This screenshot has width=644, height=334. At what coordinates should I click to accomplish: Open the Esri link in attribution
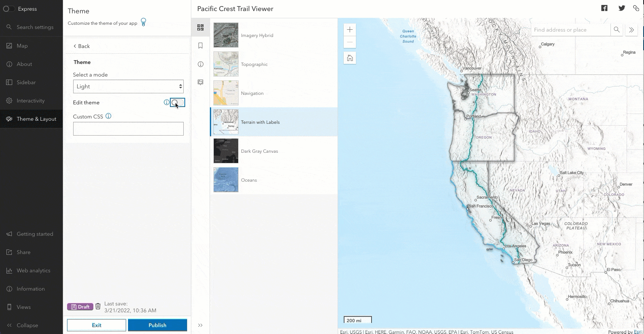(638, 332)
